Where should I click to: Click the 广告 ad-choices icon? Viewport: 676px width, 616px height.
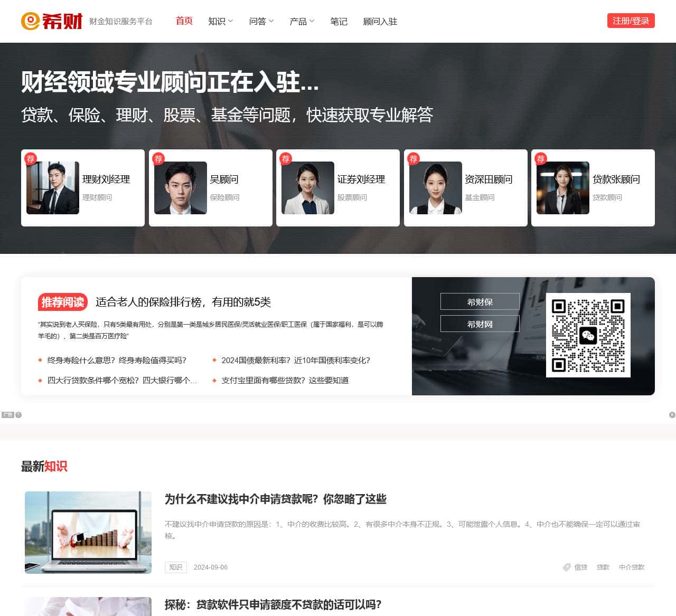point(7,415)
